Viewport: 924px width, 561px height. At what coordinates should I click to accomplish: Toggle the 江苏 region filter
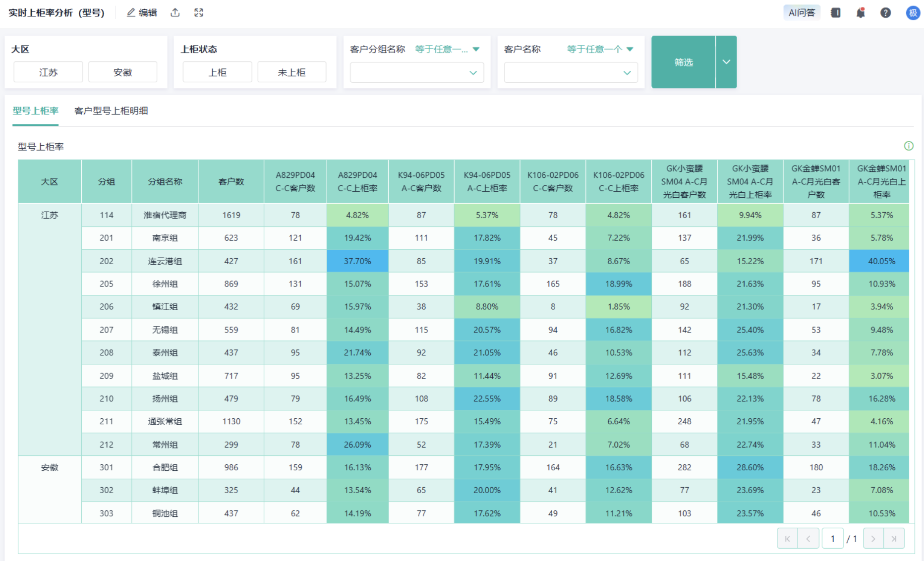coord(48,72)
